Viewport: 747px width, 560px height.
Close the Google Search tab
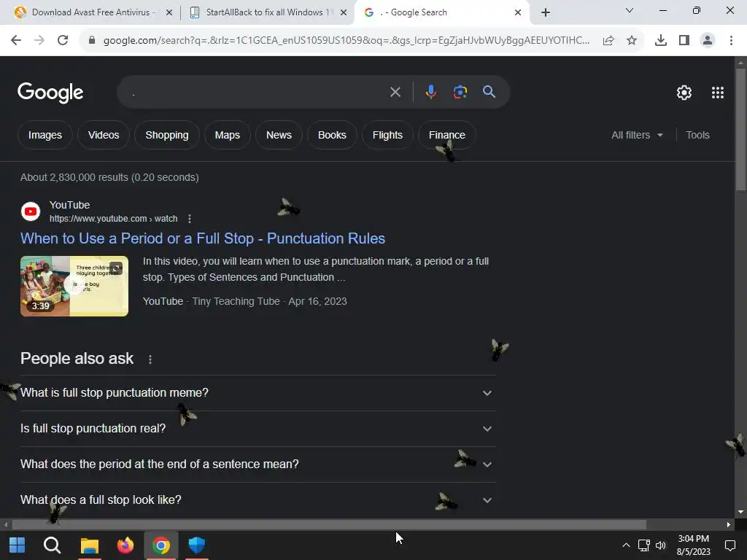tap(518, 12)
